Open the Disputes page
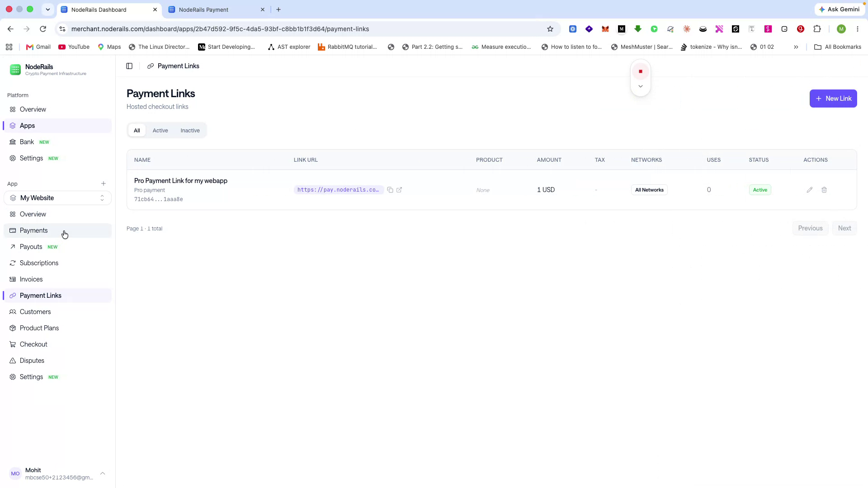868x488 pixels. pyautogui.click(x=57, y=361)
